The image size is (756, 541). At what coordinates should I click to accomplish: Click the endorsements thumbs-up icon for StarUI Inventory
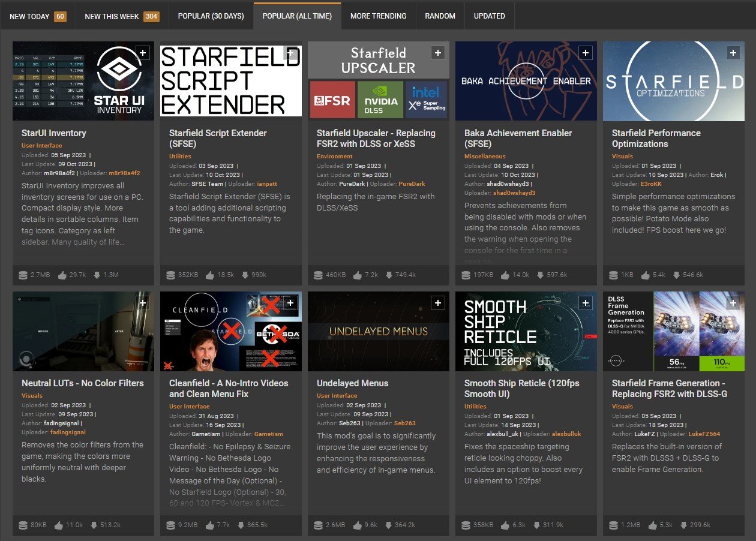(x=63, y=275)
